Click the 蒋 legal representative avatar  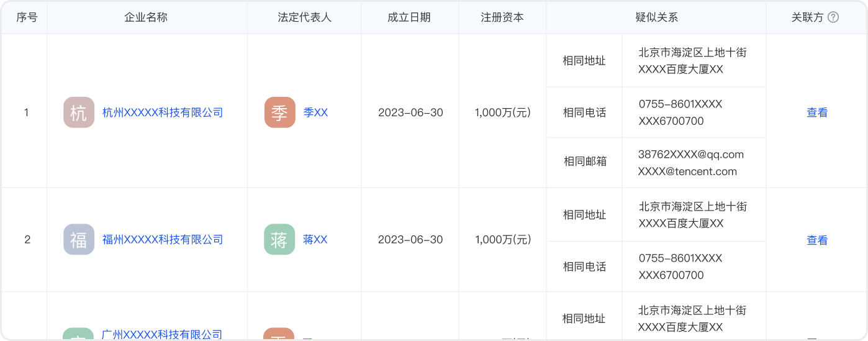pos(279,240)
